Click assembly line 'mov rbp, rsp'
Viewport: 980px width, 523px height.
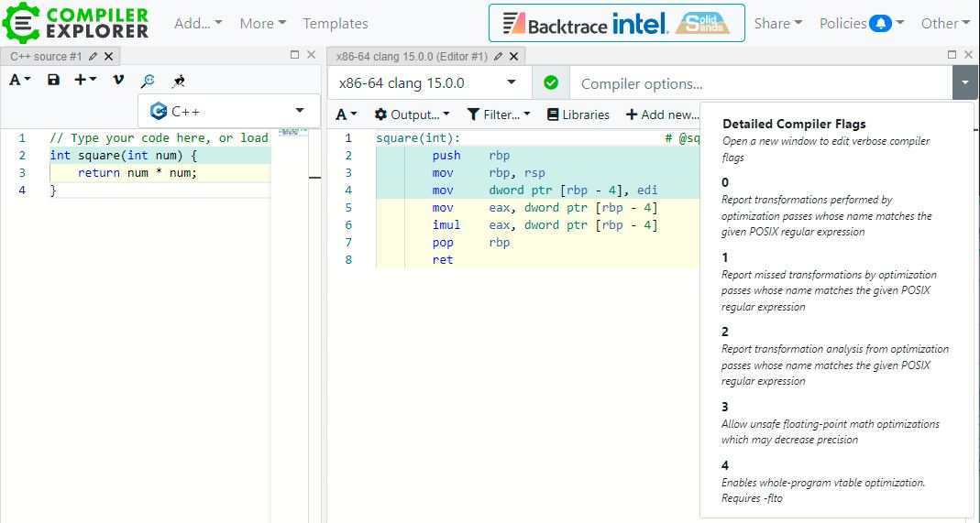[489, 173]
